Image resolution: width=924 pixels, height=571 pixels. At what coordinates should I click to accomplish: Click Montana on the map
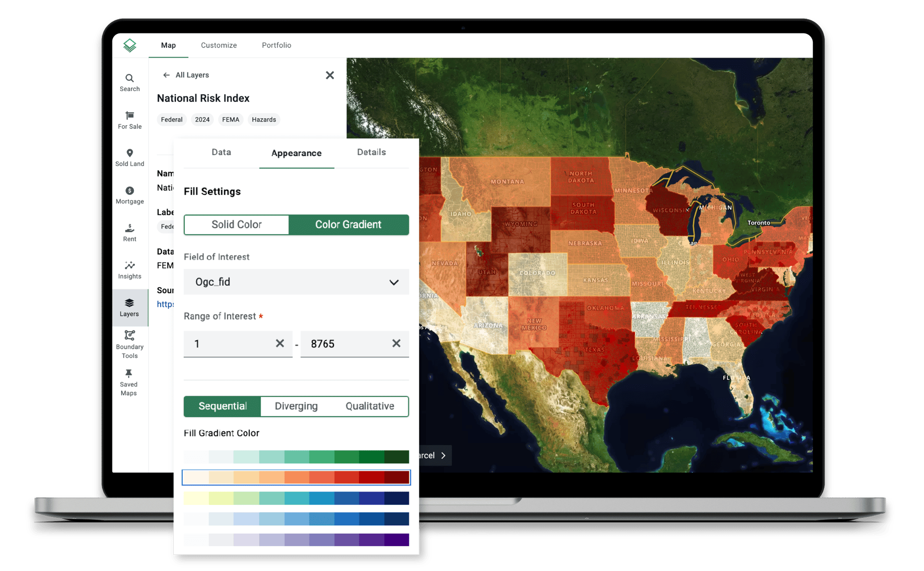(507, 182)
